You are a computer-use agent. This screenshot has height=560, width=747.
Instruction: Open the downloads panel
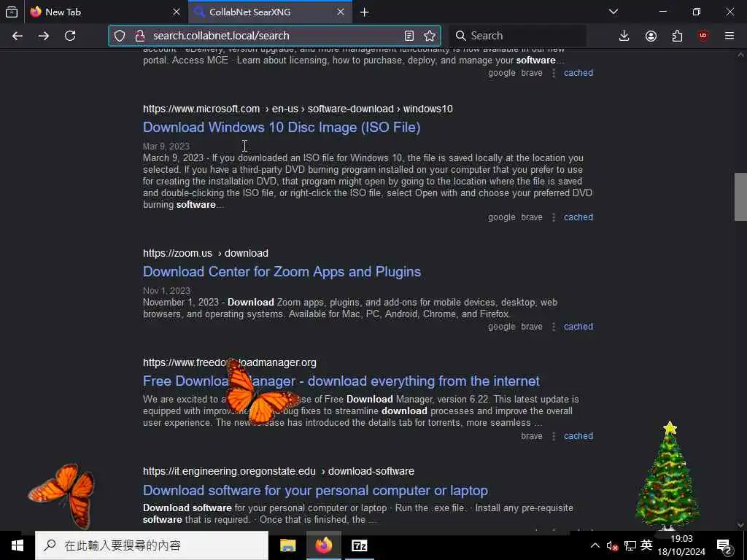click(624, 36)
